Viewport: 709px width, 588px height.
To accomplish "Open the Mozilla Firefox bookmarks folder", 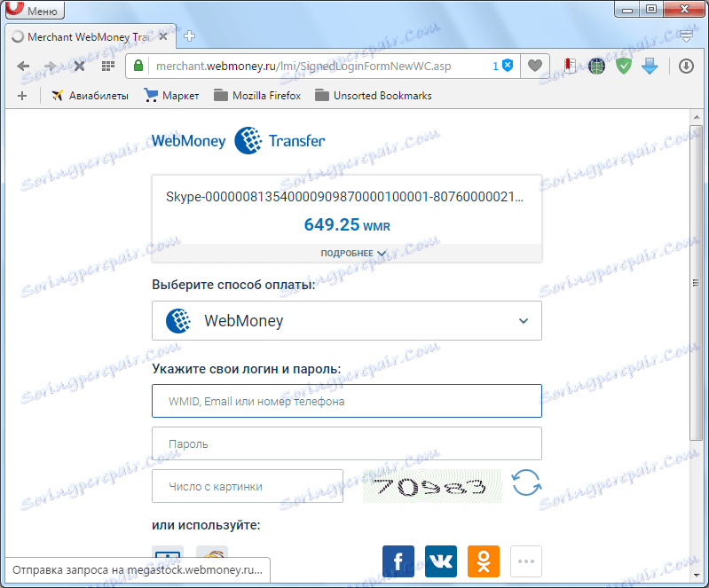I will pyautogui.click(x=257, y=96).
